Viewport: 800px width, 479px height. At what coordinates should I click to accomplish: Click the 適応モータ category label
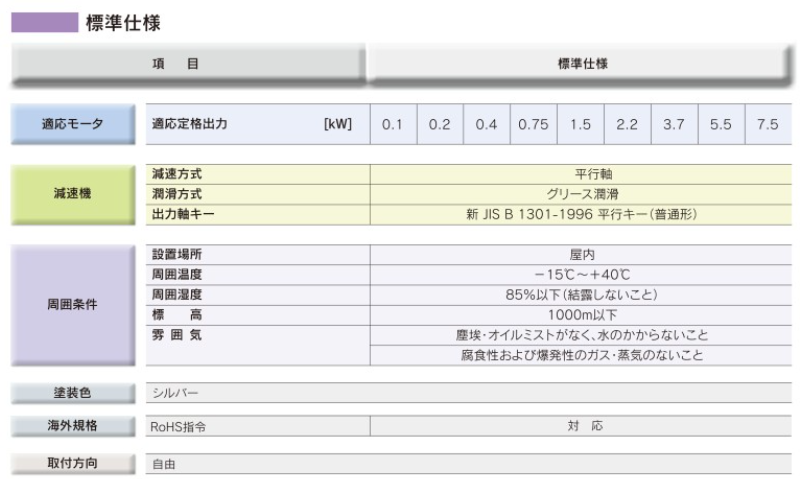[72, 124]
